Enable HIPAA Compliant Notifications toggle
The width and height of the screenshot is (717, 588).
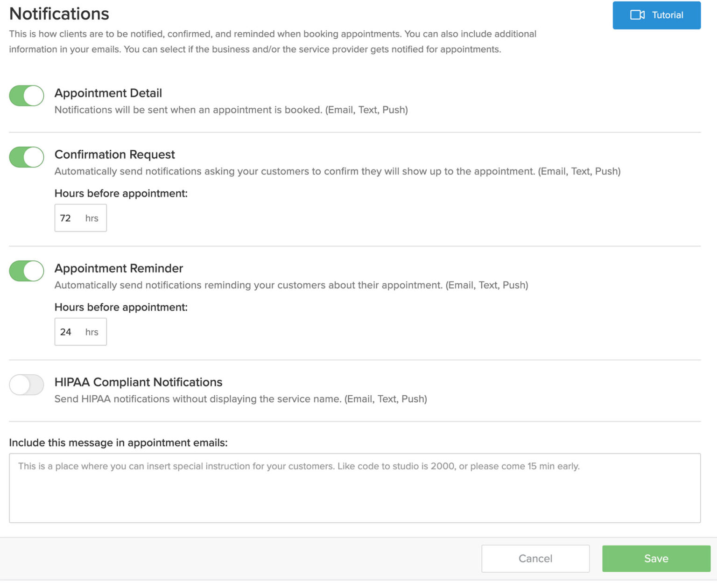pyautogui.click(x=27, y=385)
